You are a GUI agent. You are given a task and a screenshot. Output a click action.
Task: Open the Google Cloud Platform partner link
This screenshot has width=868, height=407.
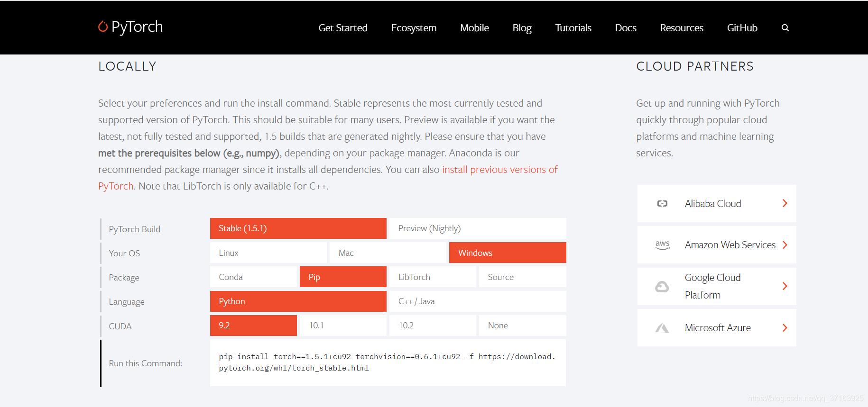pyautogui.click(x=717, y=286)
